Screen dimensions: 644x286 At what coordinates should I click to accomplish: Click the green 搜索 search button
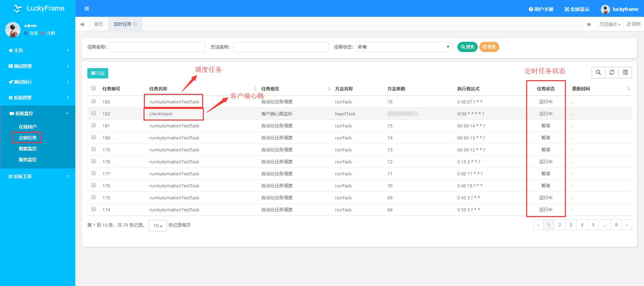[467, 47]
